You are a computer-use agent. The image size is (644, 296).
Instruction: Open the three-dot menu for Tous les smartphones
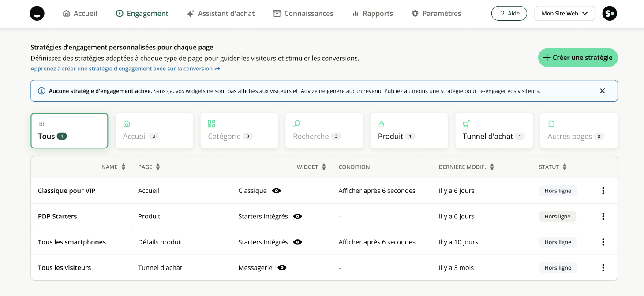click(603, 242)
